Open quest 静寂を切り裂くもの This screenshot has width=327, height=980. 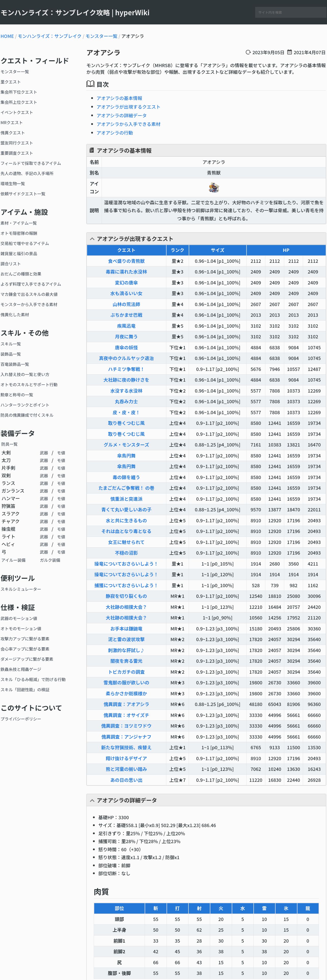click(126, 596)
